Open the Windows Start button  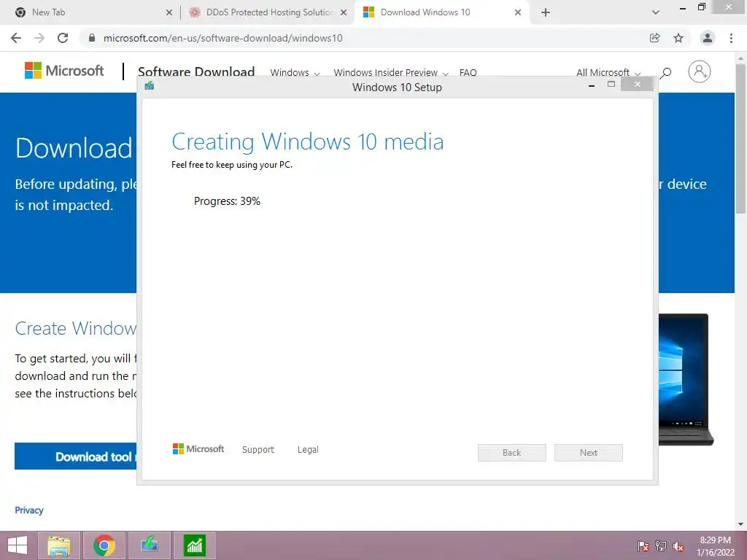(x=18, y=545)
